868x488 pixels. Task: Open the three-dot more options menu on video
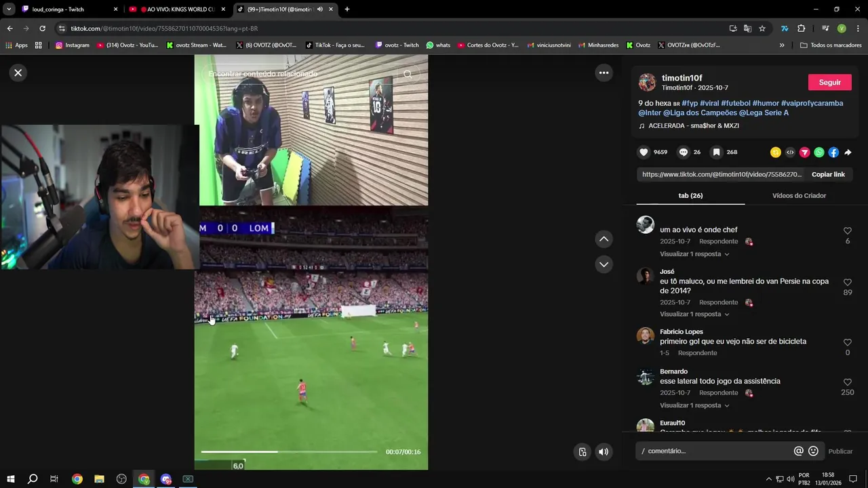click(x=604, y=73)
